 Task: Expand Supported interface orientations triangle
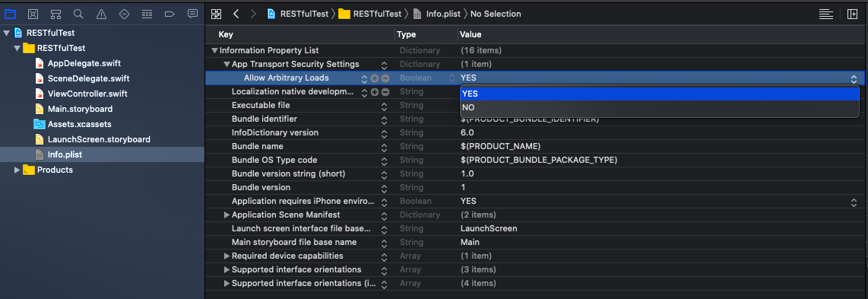(227, 269)
